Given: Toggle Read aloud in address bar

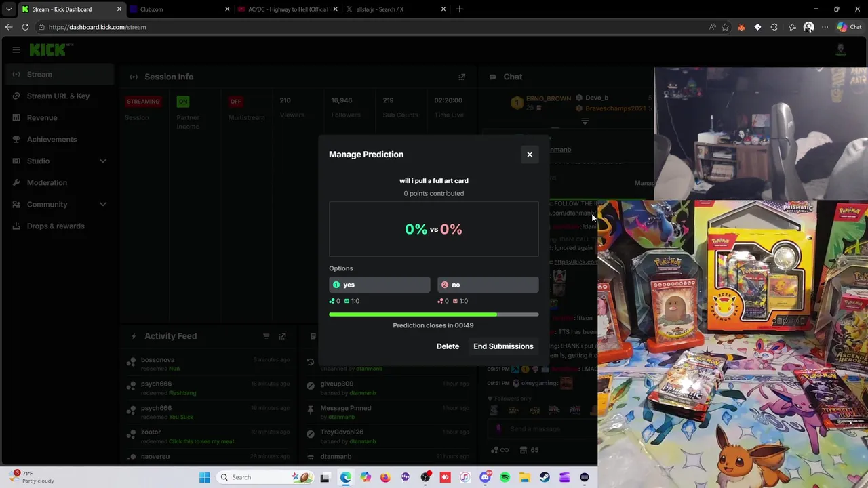Looking at the screenshot, I should [712, 27].
